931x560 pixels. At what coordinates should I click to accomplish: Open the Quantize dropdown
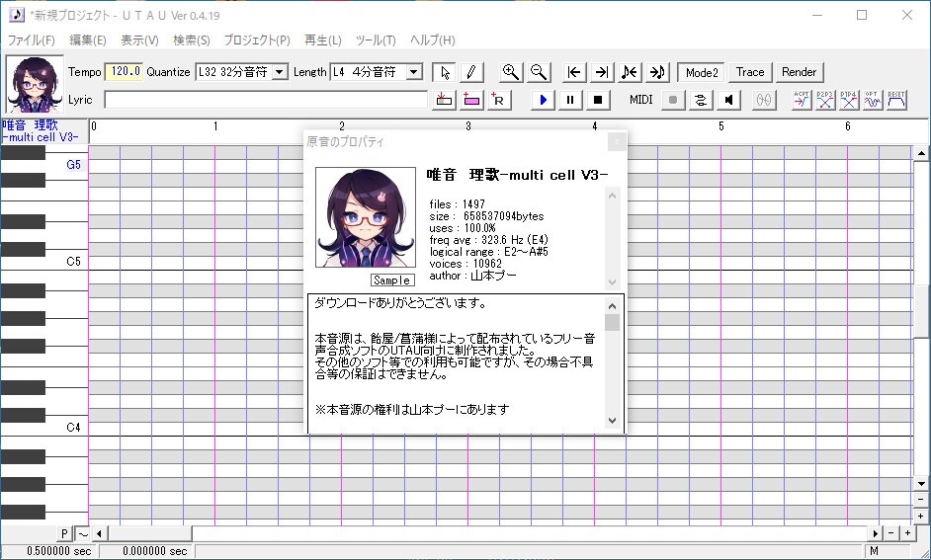click(280, 72)
